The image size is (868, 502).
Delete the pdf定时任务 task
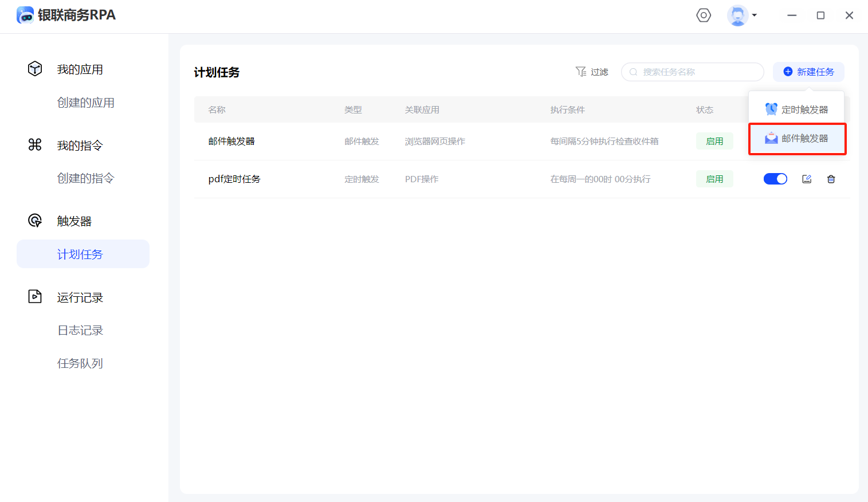click(x=831, y=179)
